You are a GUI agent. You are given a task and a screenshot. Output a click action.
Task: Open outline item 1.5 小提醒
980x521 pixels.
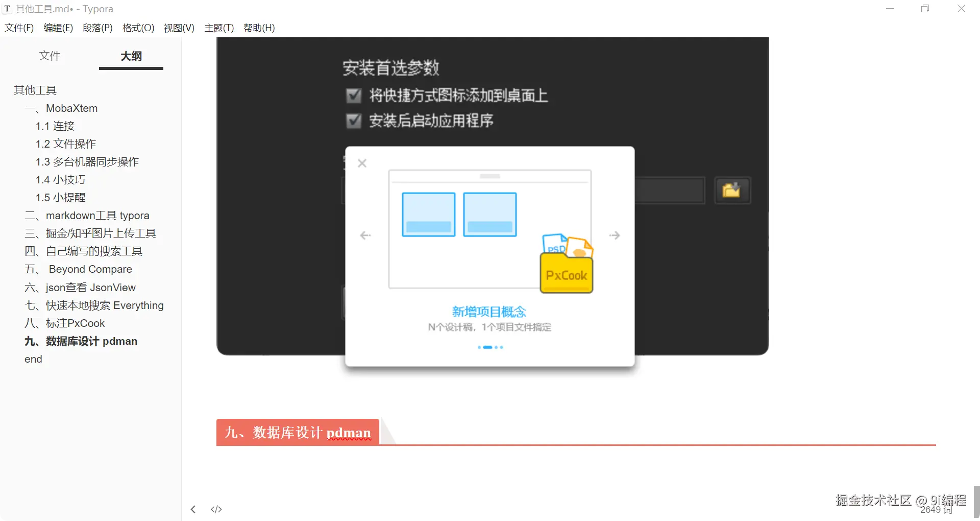click(x=60, y=198)
